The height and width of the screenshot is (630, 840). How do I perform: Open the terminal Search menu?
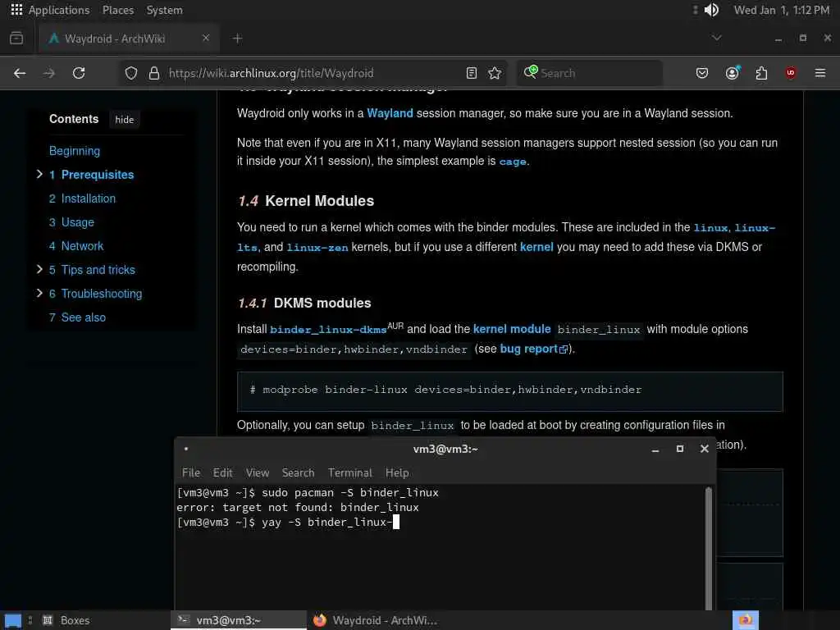[x=298, y=472]
